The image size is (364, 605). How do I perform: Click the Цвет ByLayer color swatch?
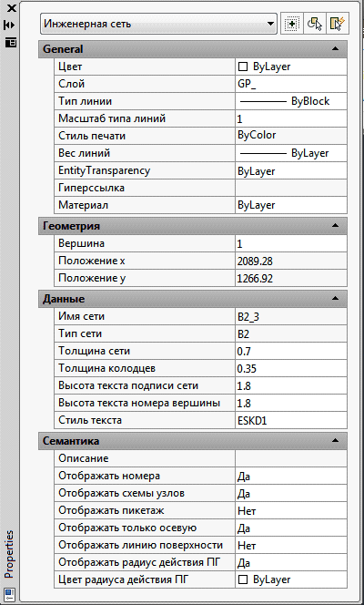click(243, 67)
